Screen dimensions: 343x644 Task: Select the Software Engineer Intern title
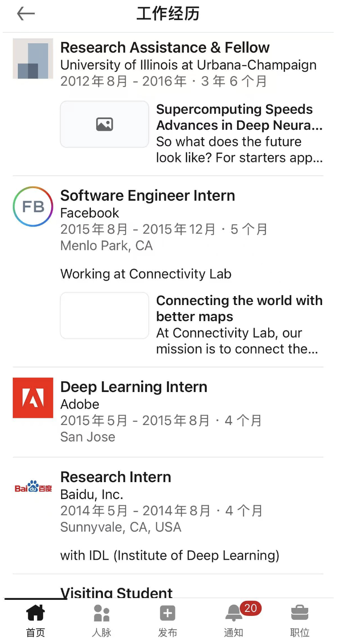coord(147,195)
